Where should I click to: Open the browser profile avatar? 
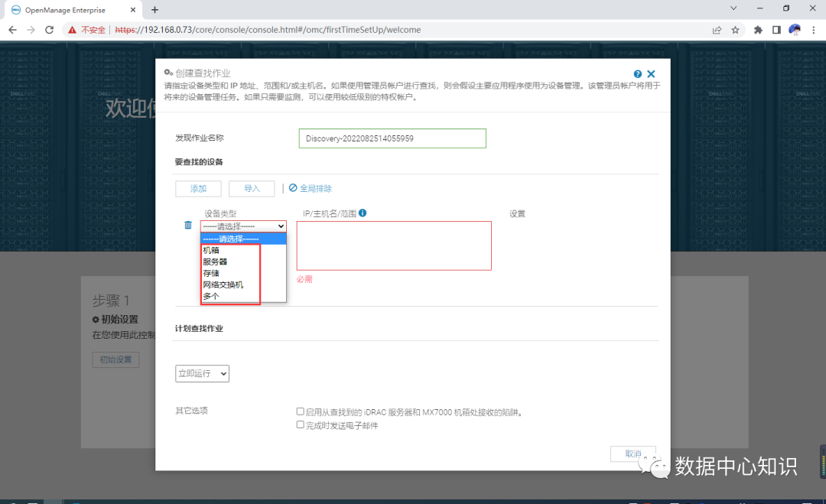795,30
